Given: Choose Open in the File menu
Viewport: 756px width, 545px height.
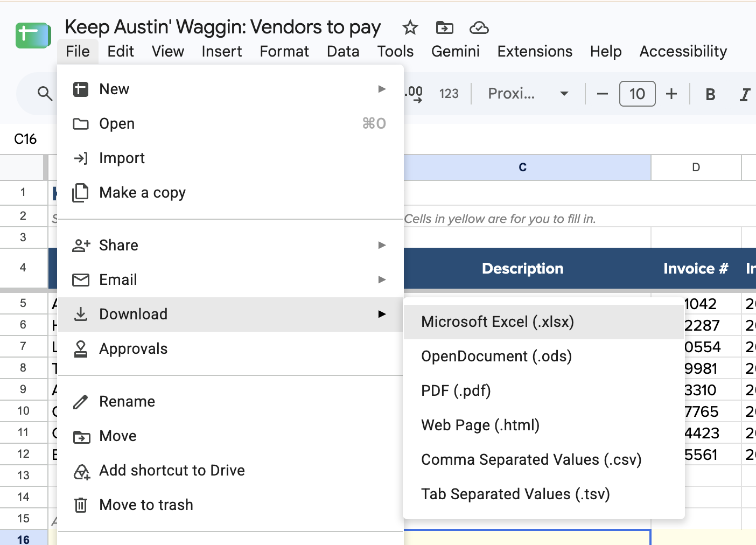Looking at the screenshot, I should click(x=230, y=124).
